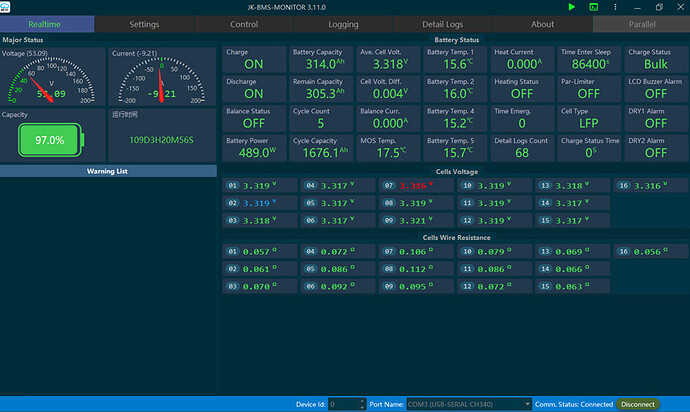690x412 pixels.
Task: Open the Port Name dropdown
Action: [x=469, y=404]
